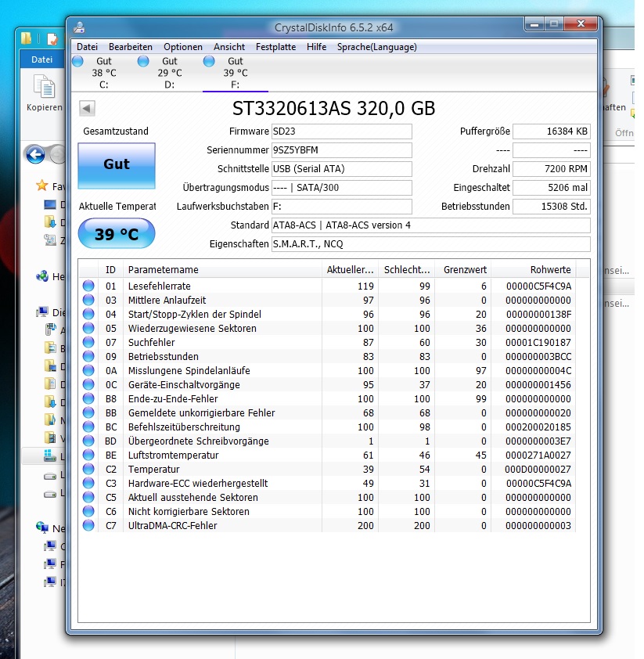Image resolution: width=644 pixels, height=659 pixels.
Task: Click status icon of Suchfehler row
Action: click(x=88, y=343)
